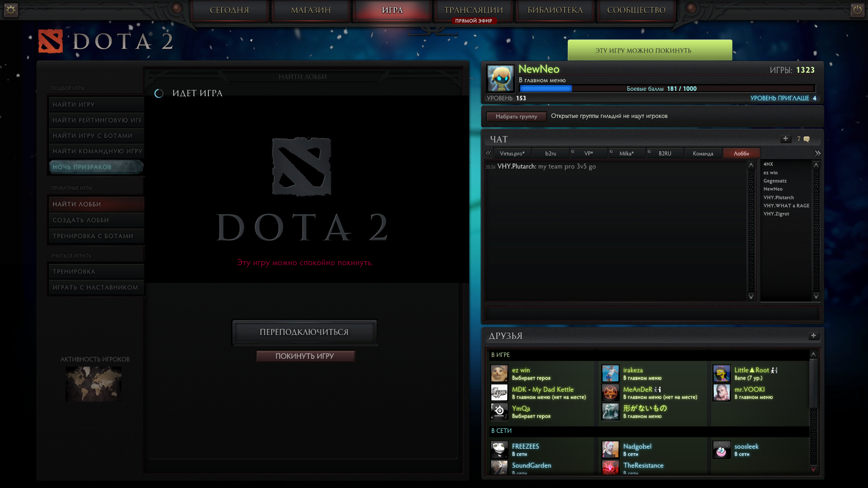868x488 pixels.
Task: Open the БИБЛИОТЕКА top menu
Action: 555,10
